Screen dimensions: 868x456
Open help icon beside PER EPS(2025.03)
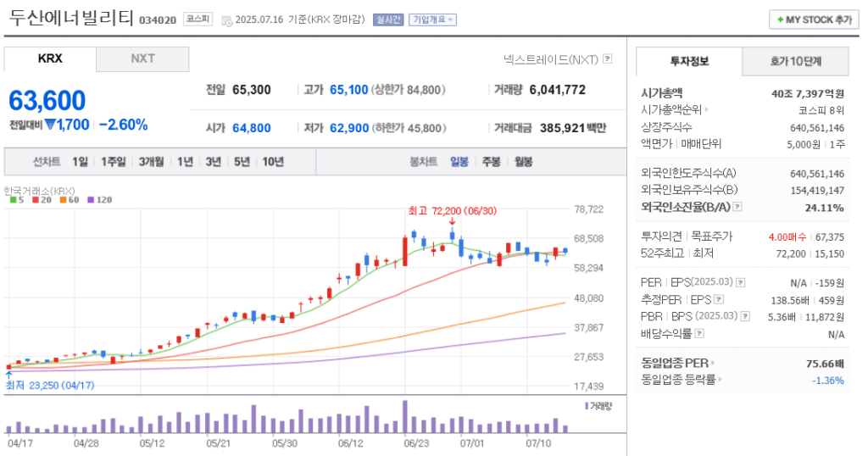tap(741, 283)
